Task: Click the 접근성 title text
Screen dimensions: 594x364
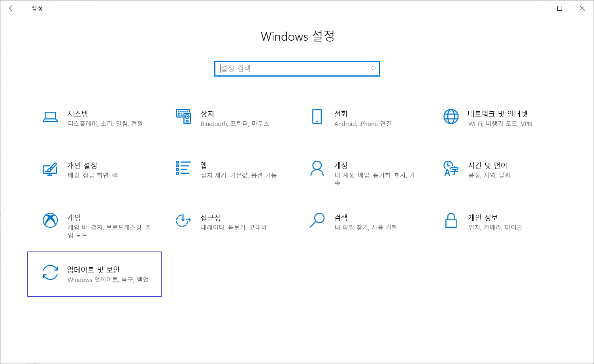Action: 211,218
